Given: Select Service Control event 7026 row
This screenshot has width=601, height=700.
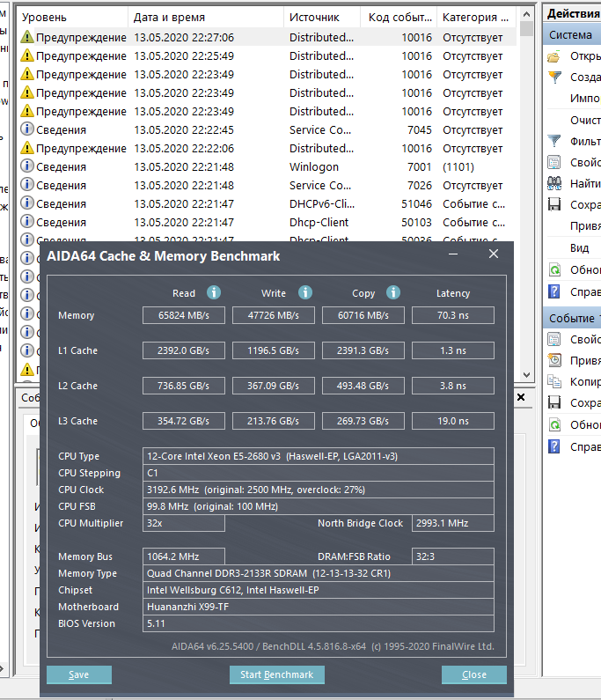Looking at the screenshot, I should (268, 185).
